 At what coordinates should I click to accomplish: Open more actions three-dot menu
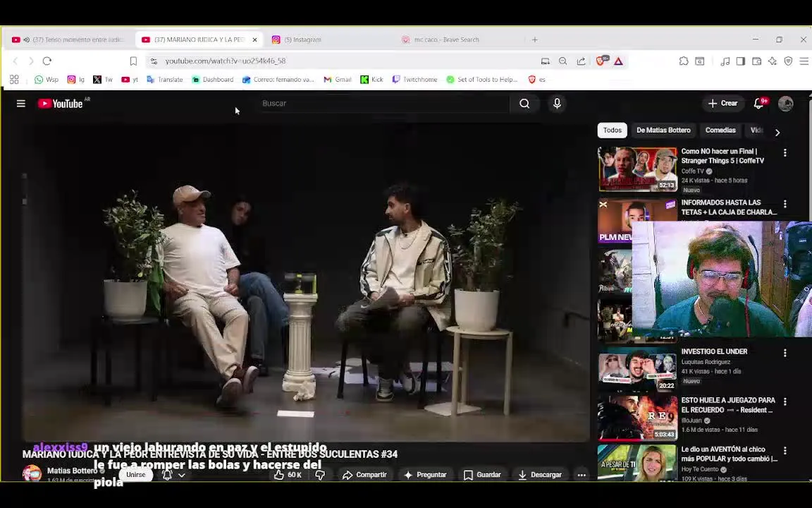582,475
